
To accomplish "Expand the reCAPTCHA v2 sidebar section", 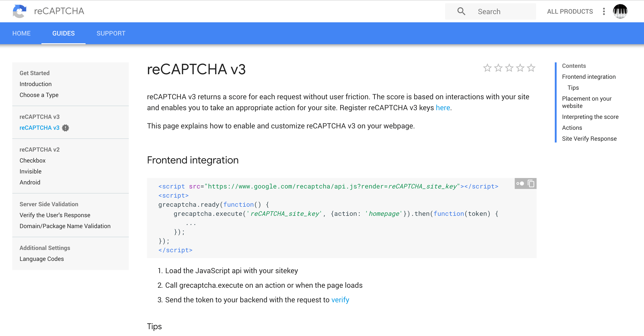I will tap(40, 149).
